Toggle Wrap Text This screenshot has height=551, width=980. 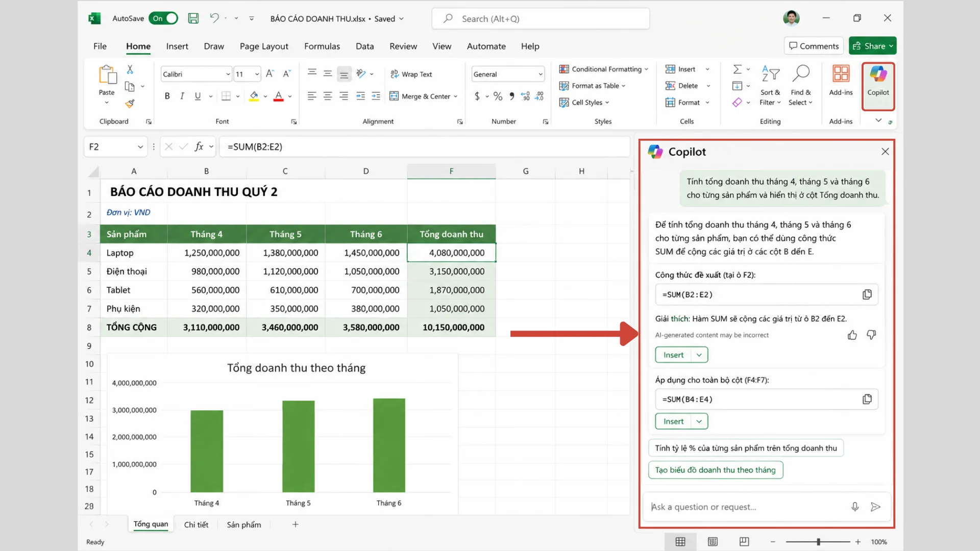[x=411, y=74]
